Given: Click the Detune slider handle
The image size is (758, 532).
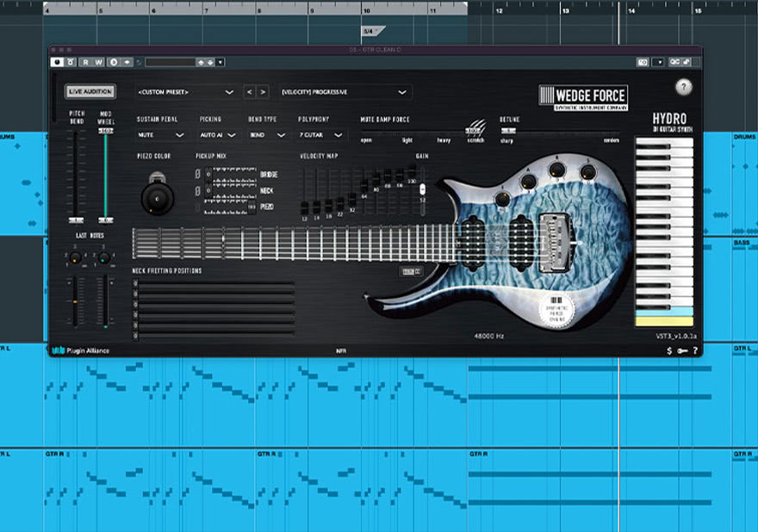Looking at the screenshot, I should click(507, 131).
